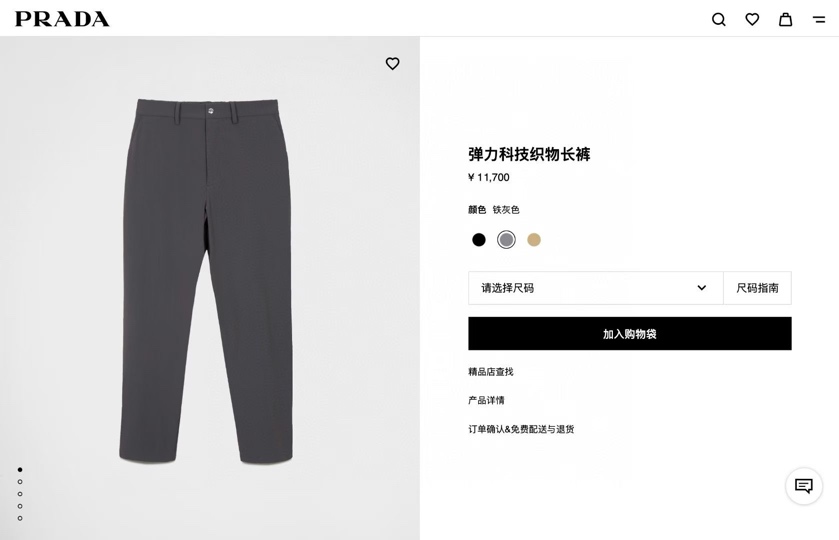Open the hamburger menu icon
The image size is (839, 540).
coord(819,20)
